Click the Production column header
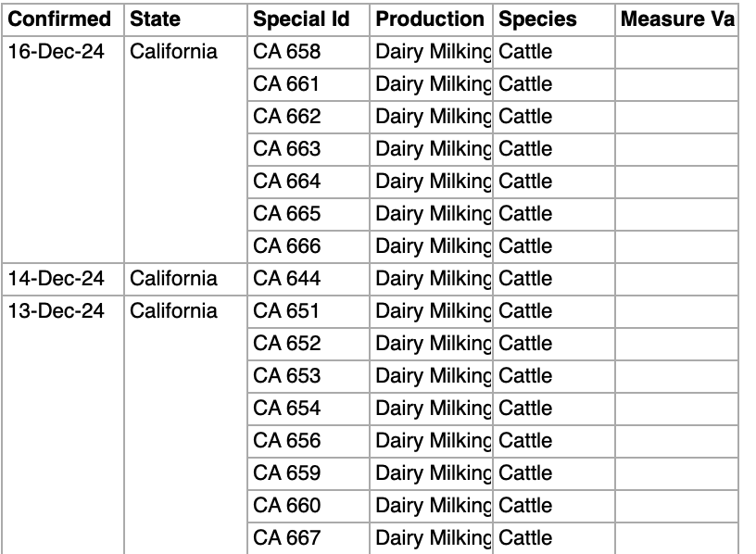This screenshot has height=554, width=756. (x=431, y=19)
